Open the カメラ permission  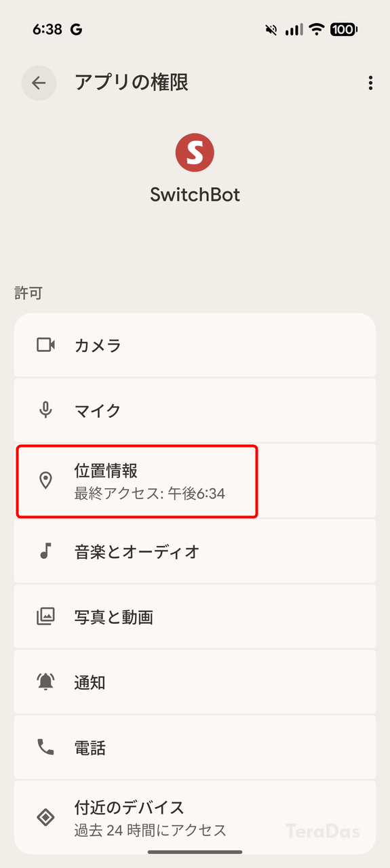coord(195,345)
